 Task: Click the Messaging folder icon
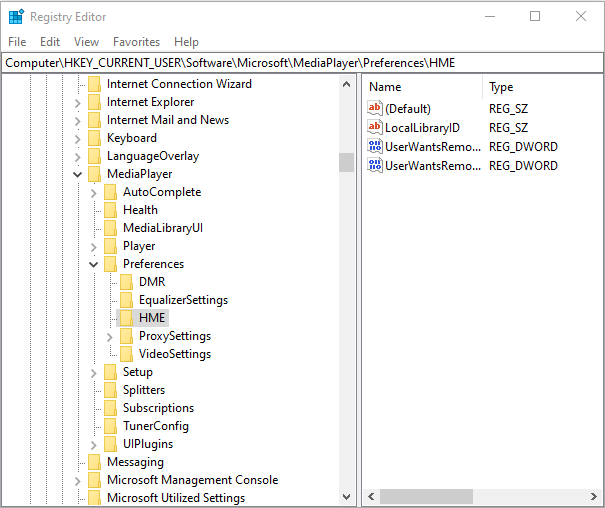(x=94, y=462)
